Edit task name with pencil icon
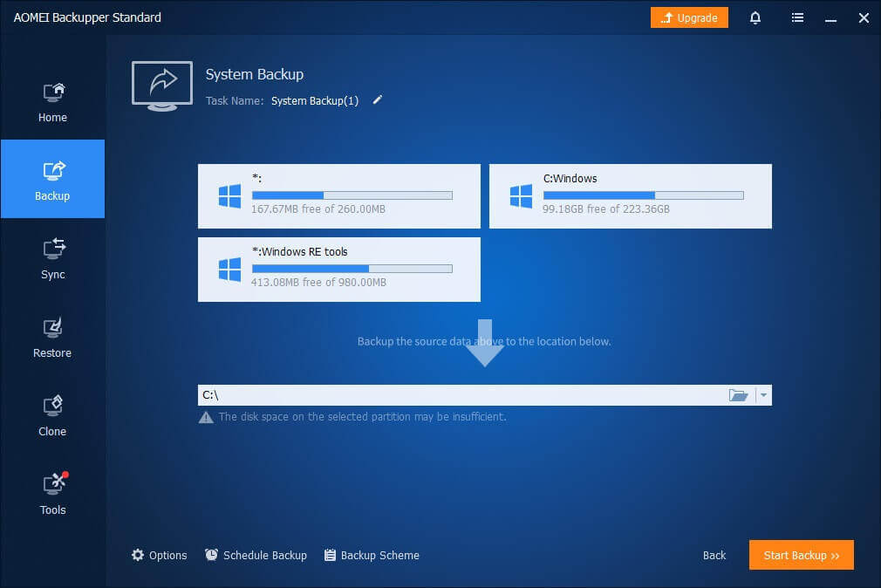 tap(378, 100)
